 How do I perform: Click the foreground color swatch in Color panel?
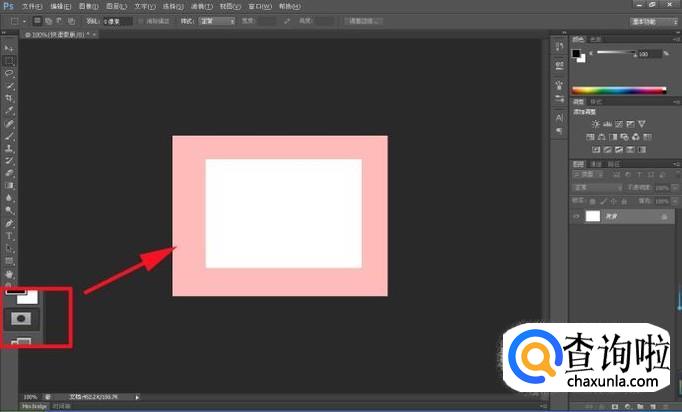(x=576, y=54)
